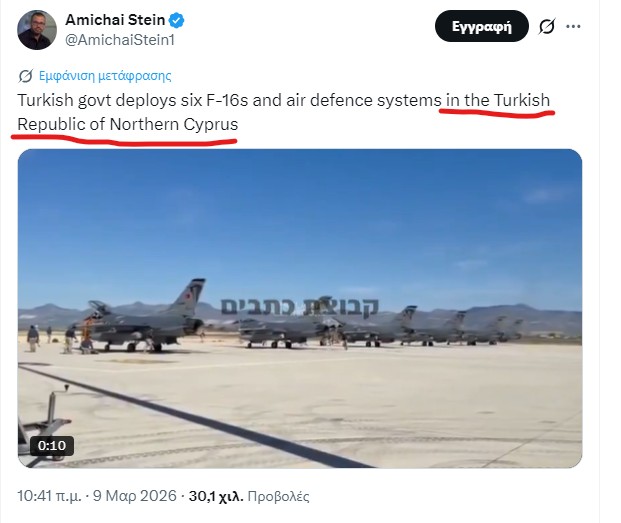
Task: Click the nearest F-16 jet in the video
Action: [x=145, y=319]
